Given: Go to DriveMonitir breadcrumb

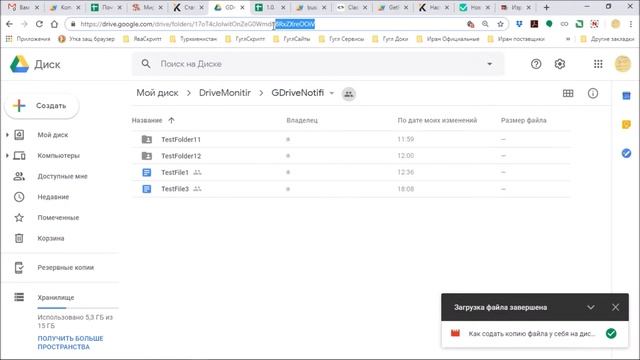Looking at the screenshot, I should click(x=224, y=93).
